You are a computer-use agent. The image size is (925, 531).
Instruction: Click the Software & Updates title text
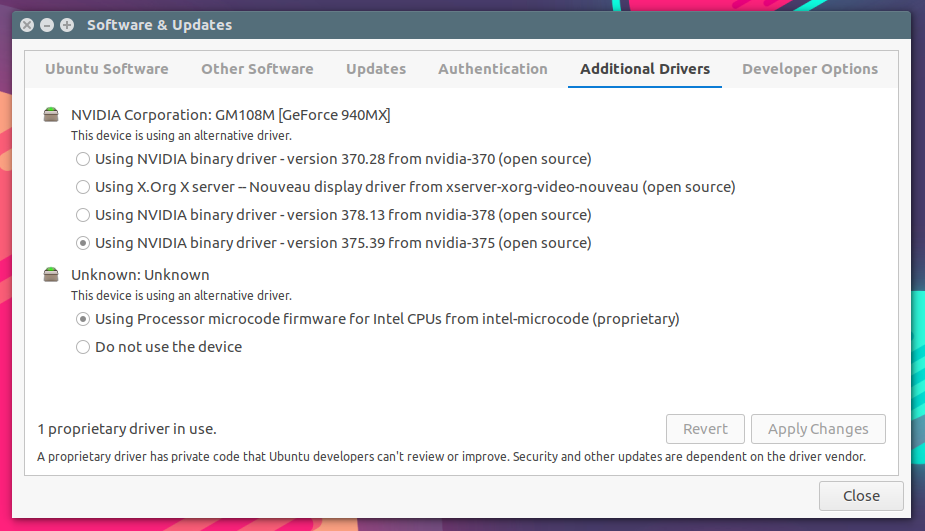pyautogui.click(x=159, y=25)
